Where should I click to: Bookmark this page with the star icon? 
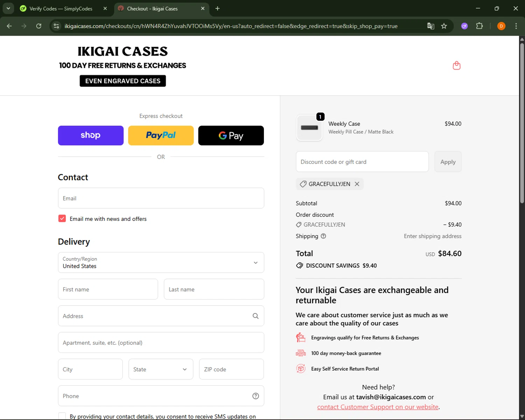pyautogui.click(x=444, y=26)
